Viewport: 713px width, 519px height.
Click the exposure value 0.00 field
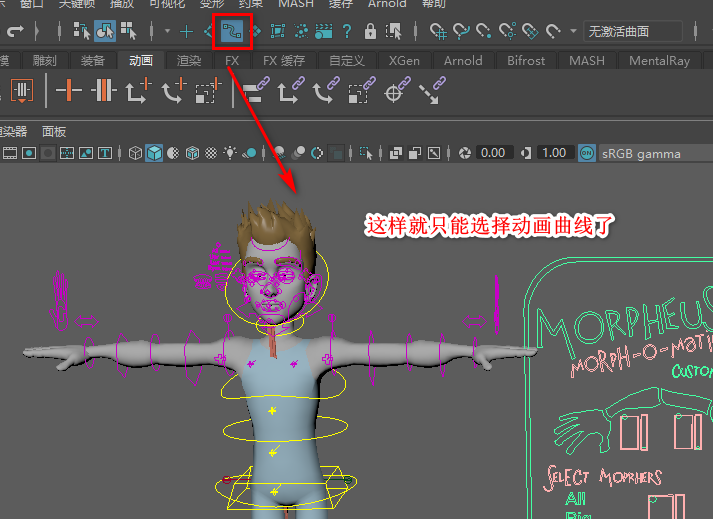[493, 153]
